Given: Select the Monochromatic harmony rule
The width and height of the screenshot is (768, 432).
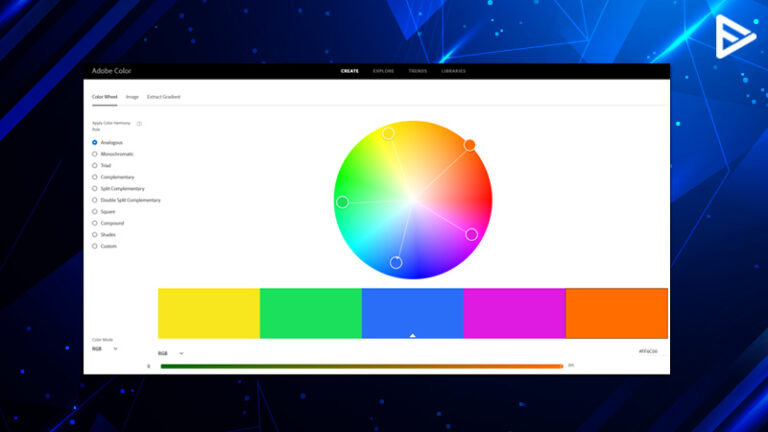Looking at the screenshot, I should 95,154.
